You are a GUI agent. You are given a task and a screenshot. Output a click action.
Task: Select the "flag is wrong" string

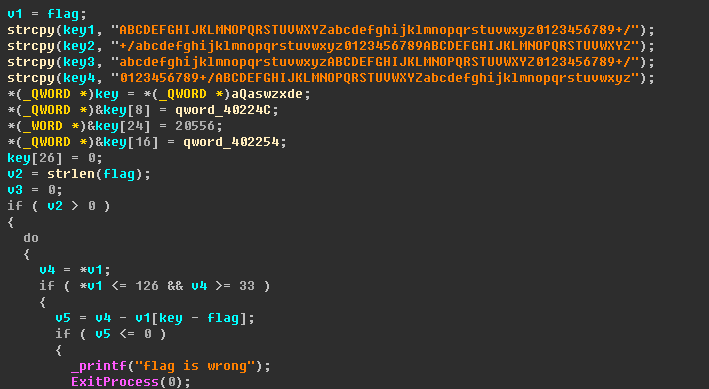(195, 365)
